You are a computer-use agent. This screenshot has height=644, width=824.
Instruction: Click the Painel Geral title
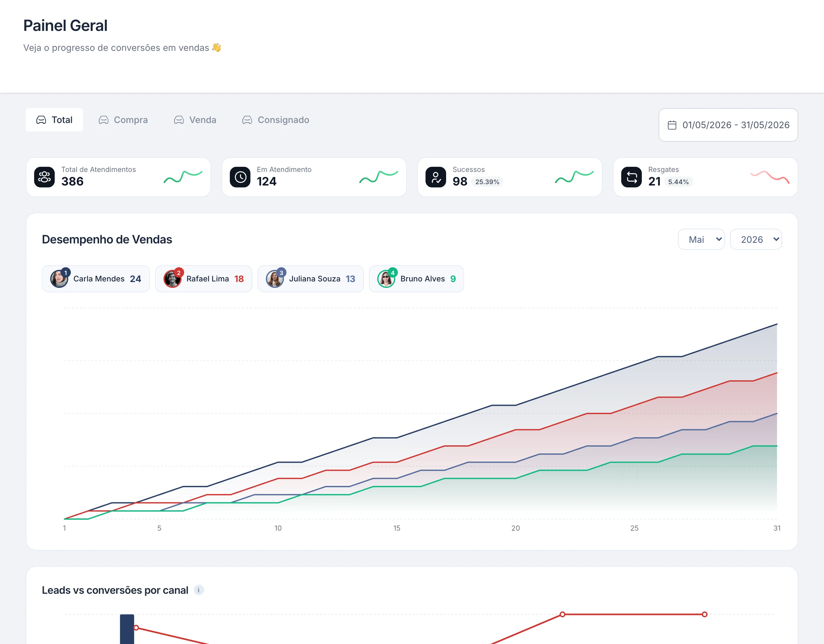point(65,26)
